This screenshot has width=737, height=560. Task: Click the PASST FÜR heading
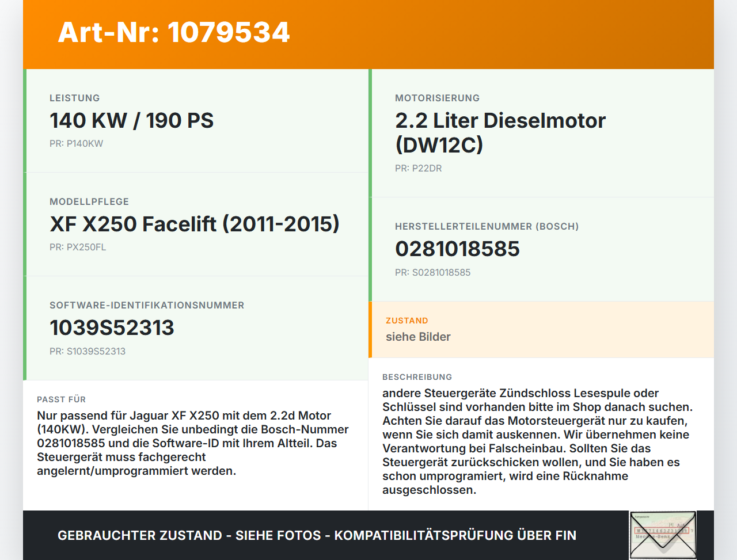coord(61,399)
